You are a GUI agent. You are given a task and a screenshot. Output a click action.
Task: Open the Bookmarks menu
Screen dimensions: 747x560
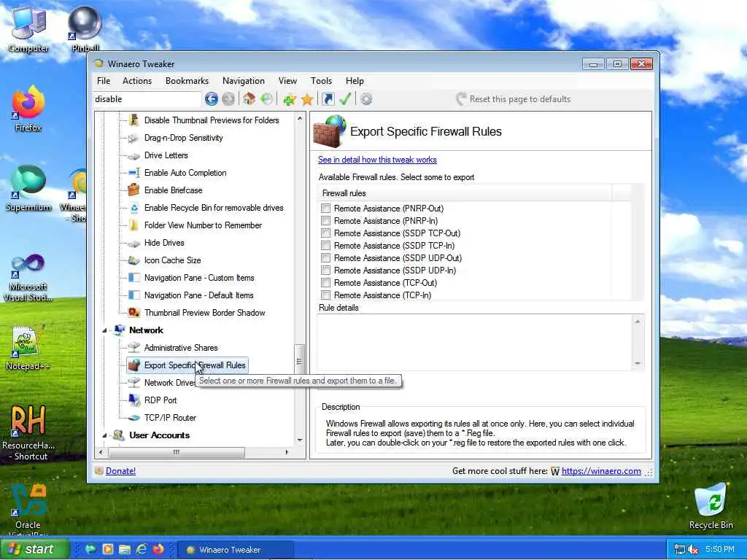point(187,81)
